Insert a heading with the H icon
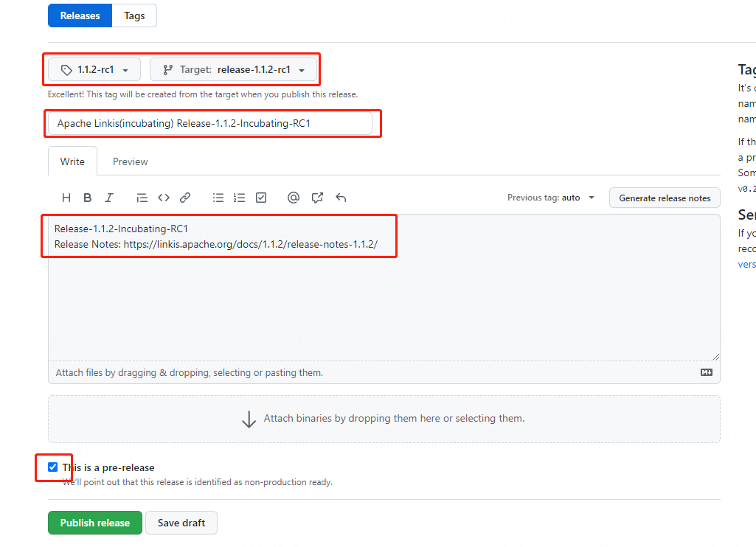 pos(66,198)
